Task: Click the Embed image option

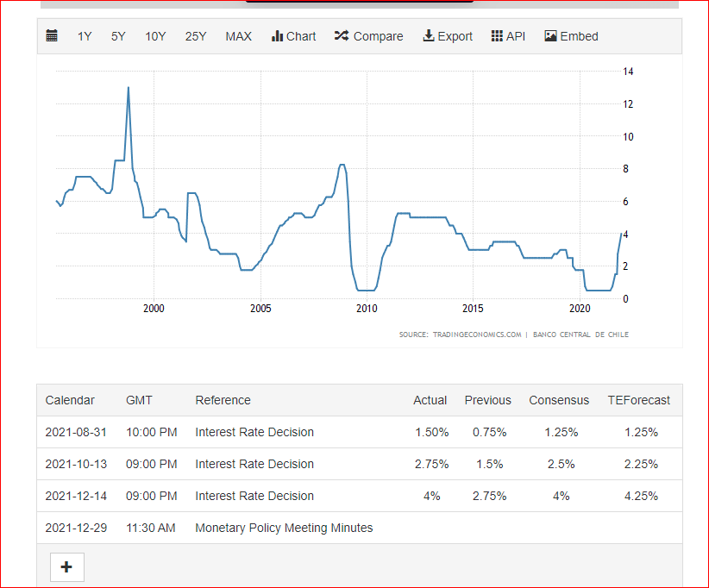Action: [571, 36]
